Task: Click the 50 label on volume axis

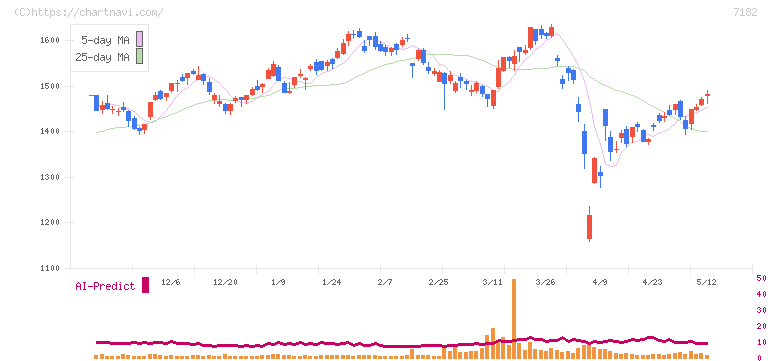Action: [x=761, y=278]
